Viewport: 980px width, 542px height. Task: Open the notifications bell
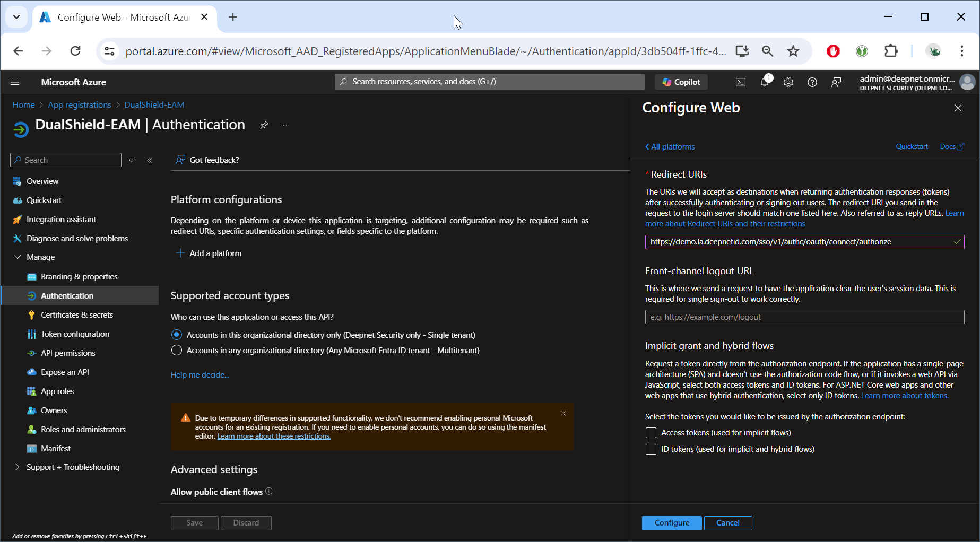pyautogui.click(x=765, y=82)
